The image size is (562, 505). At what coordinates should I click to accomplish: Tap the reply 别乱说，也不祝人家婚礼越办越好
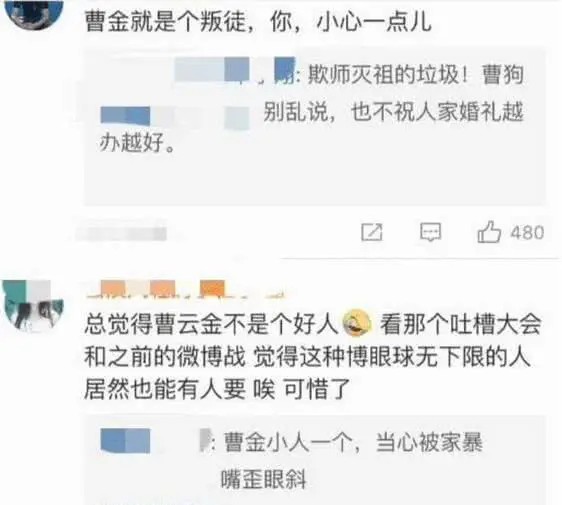pos(312,127)
